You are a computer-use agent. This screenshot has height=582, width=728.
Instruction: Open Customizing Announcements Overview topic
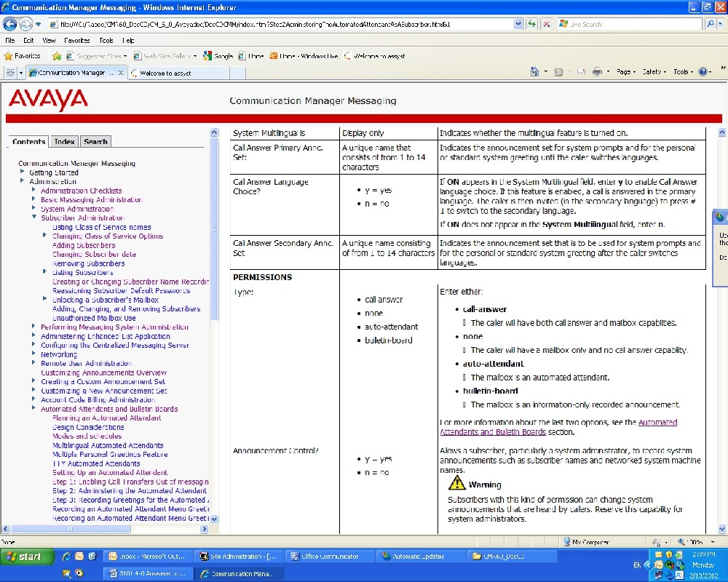point(103,372)
